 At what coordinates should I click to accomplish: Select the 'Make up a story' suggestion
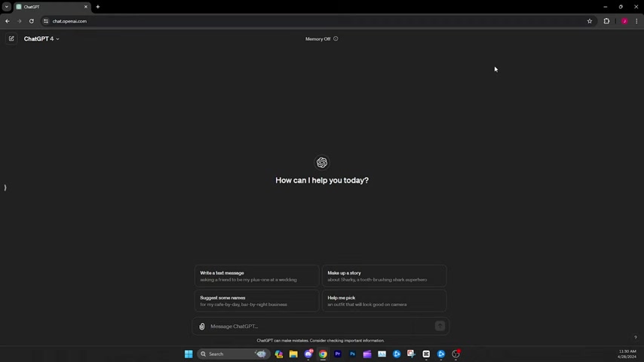(x=384, y=276)
